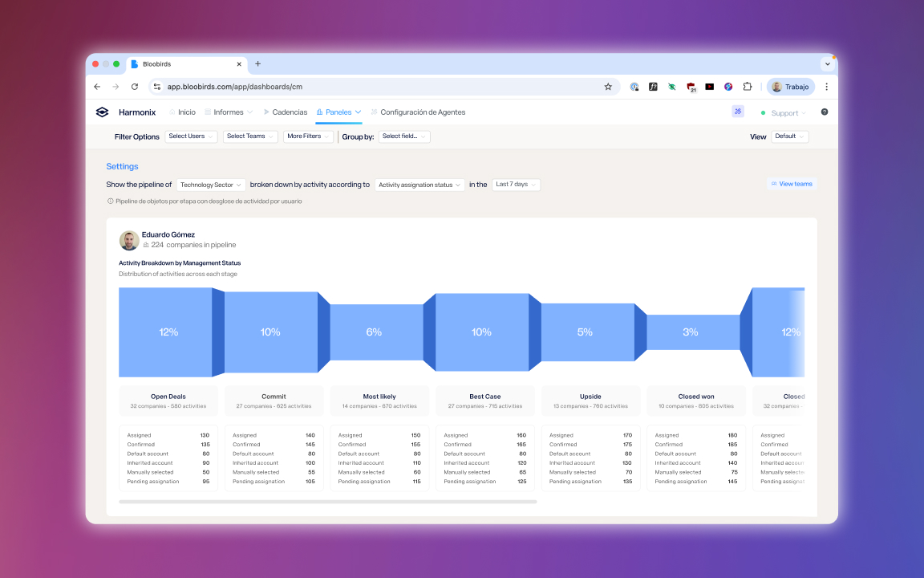Click the Commit 10% funnel block

270,332
